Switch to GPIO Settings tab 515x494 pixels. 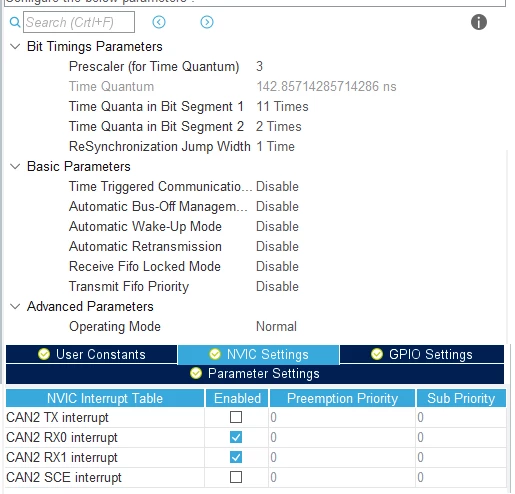click(x=422, y=354)
